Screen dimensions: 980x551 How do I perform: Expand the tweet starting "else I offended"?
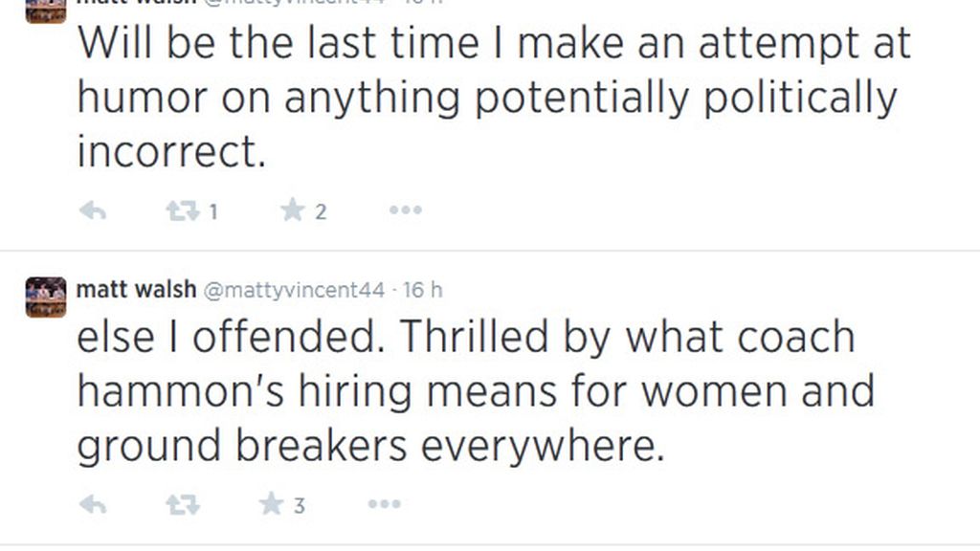coord(476,391)
